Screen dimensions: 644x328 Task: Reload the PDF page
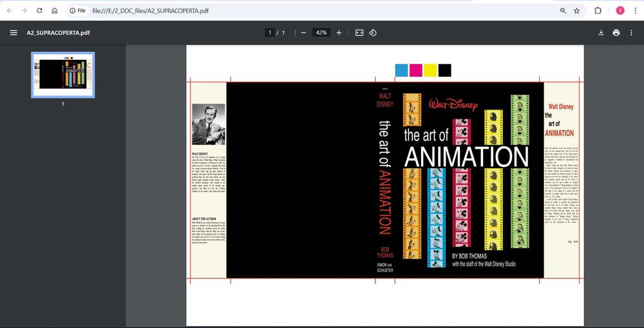tap(39, 11)
